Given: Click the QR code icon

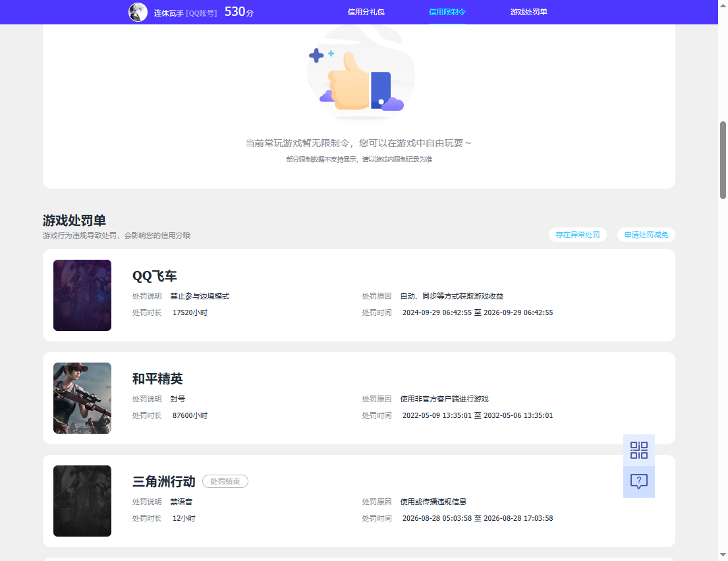Looking at the screenshot, I should tap(639, 450).
